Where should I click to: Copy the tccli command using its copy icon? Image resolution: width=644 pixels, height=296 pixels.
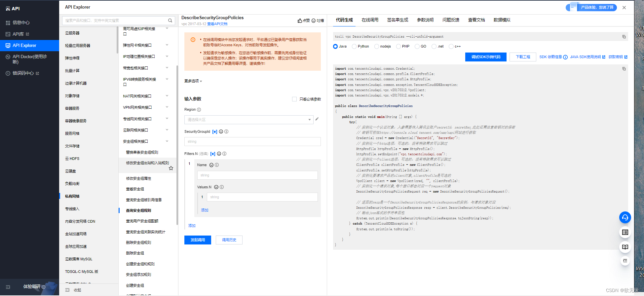[624, 37]
